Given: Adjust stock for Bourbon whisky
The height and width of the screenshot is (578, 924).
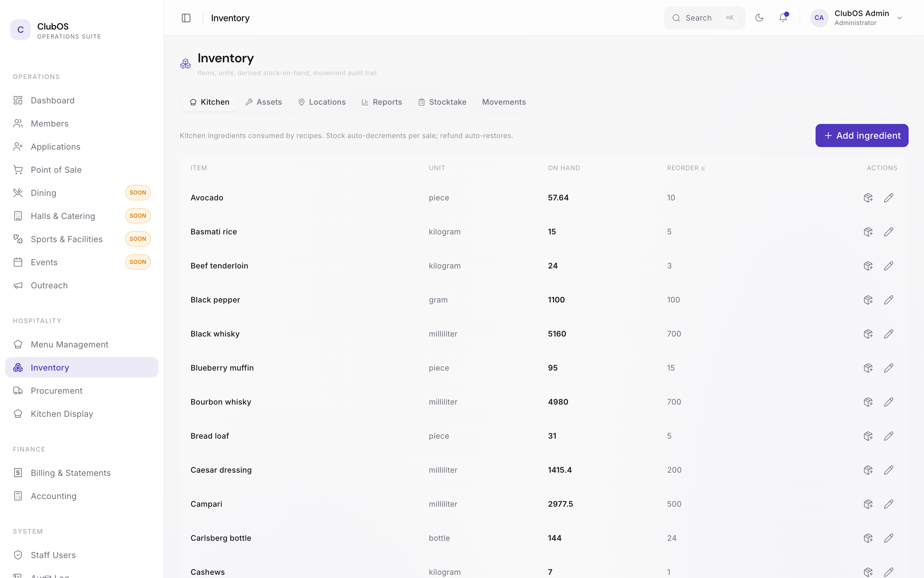Looking at the screenshot, I should click(868, 402).
